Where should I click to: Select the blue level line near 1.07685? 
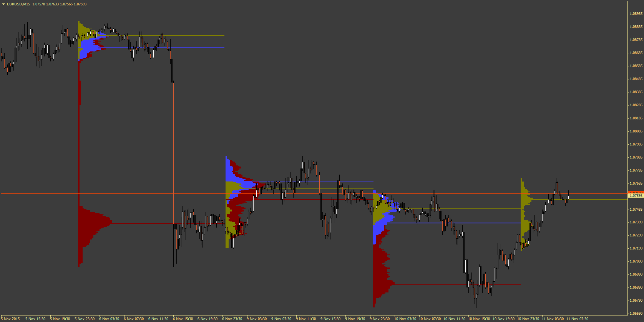(x=327, y=182)
